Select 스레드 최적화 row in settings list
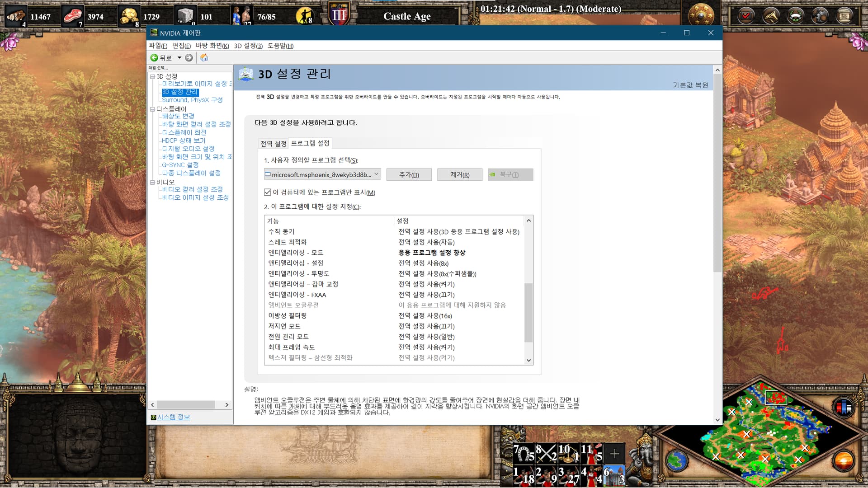 (393, 242)
